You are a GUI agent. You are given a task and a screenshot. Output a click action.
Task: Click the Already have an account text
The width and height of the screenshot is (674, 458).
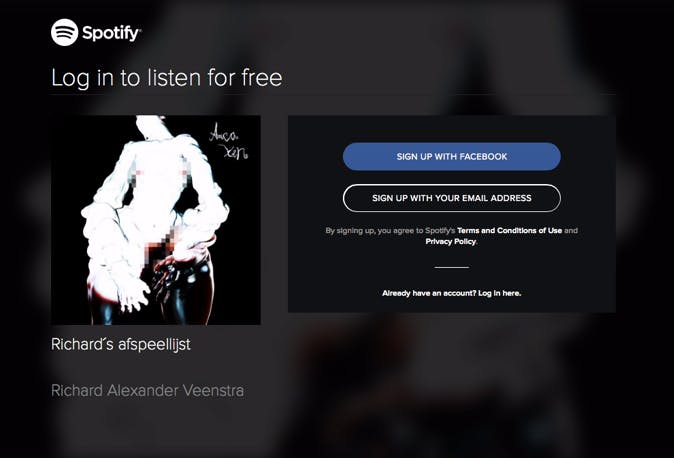[x=429, y=293]
